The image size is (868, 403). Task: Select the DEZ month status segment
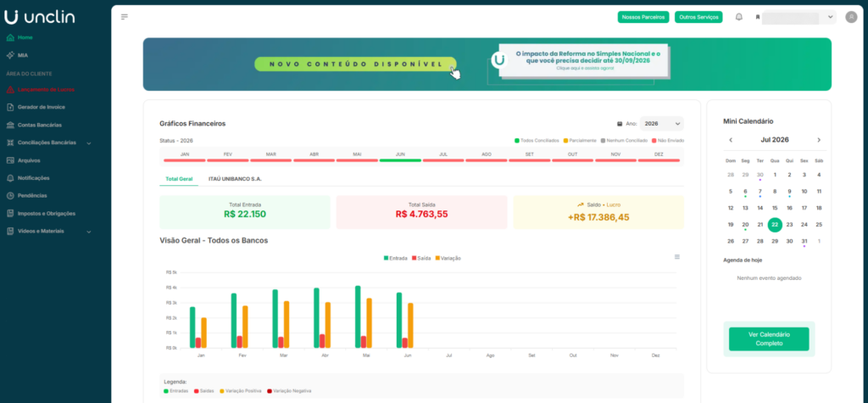click(659, 156)
